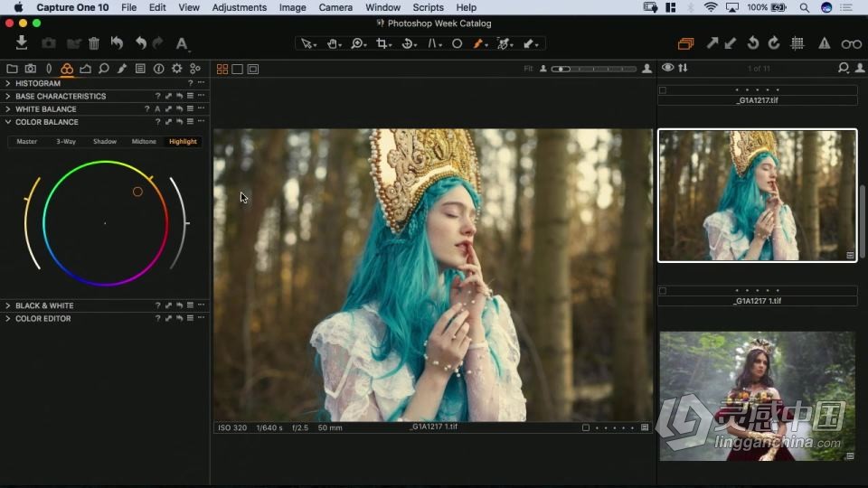Open Color Balance presets list icon

point(190,122)
